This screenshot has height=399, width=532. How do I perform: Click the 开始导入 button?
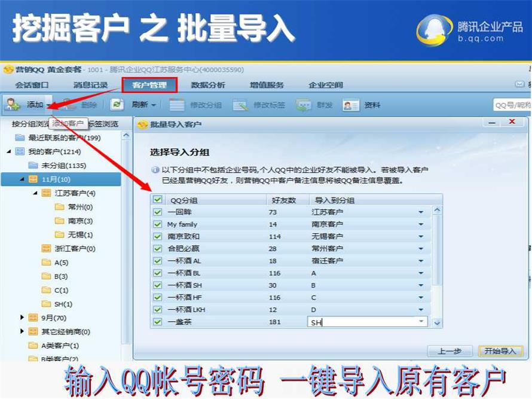500,351
